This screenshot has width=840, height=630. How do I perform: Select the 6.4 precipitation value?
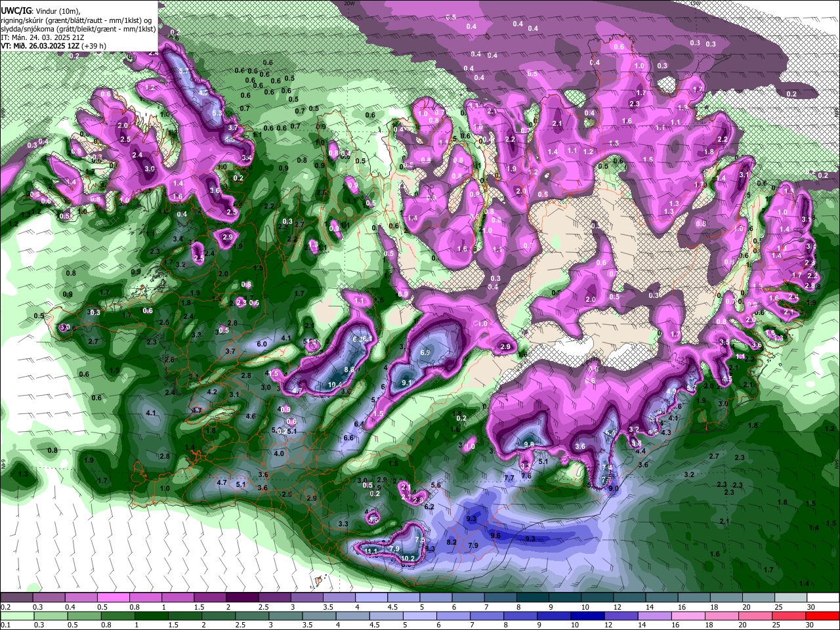(x=358, y=425)
